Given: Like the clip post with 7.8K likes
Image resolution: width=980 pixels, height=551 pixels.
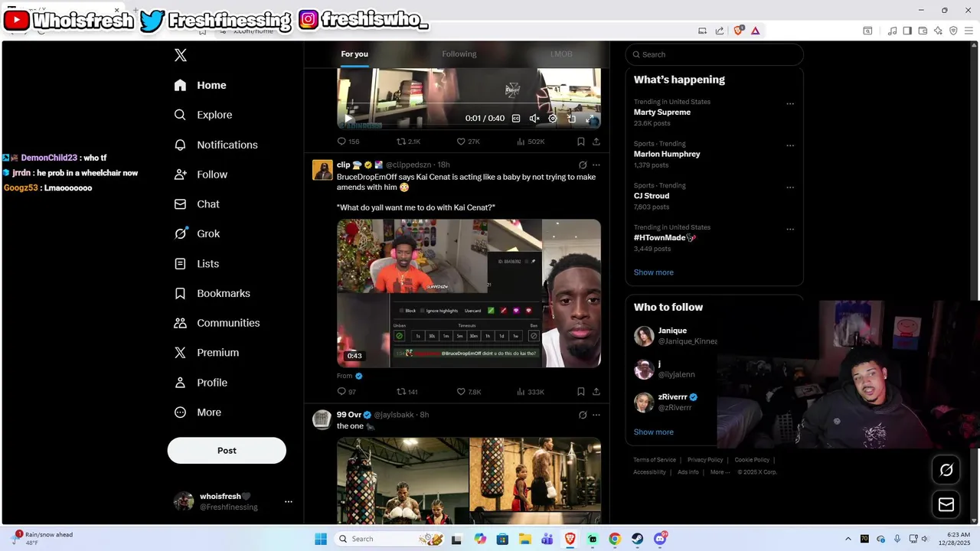Looking at the screenshot, I should pyautogui.click(x=469, y=392).
